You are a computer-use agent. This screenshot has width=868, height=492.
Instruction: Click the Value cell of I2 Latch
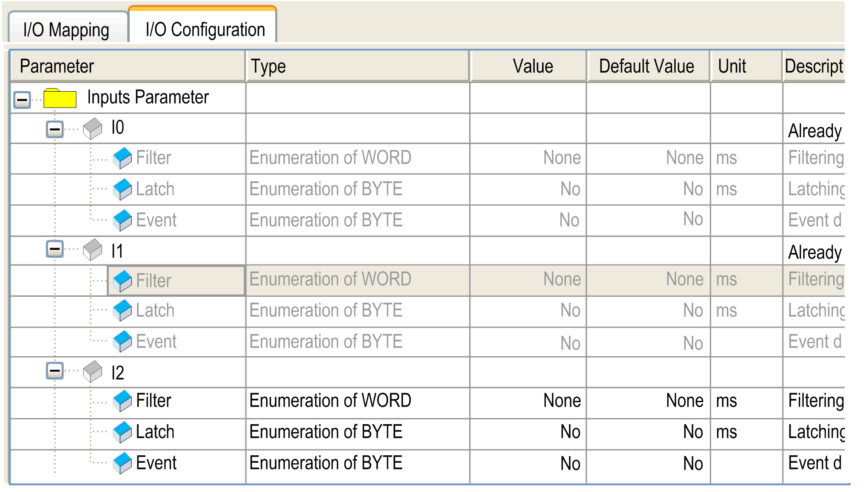528,432
